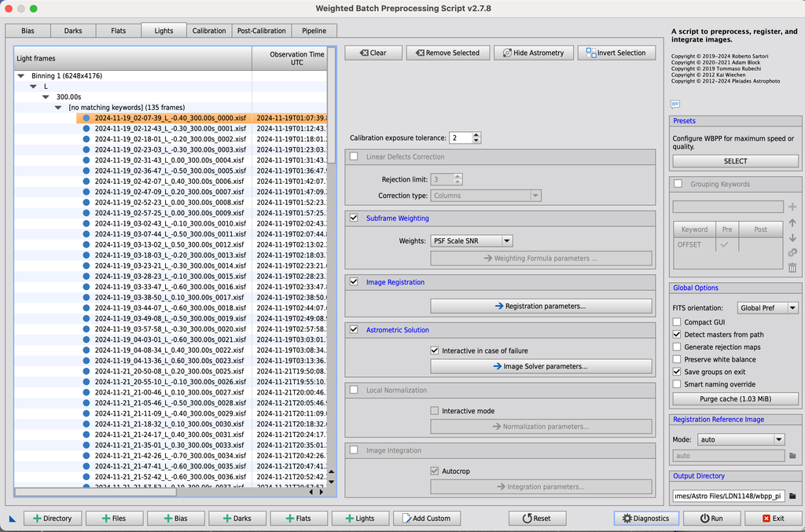Click blue triangle new instance icon
Viewport: 805px width, 532px height.
13,519
